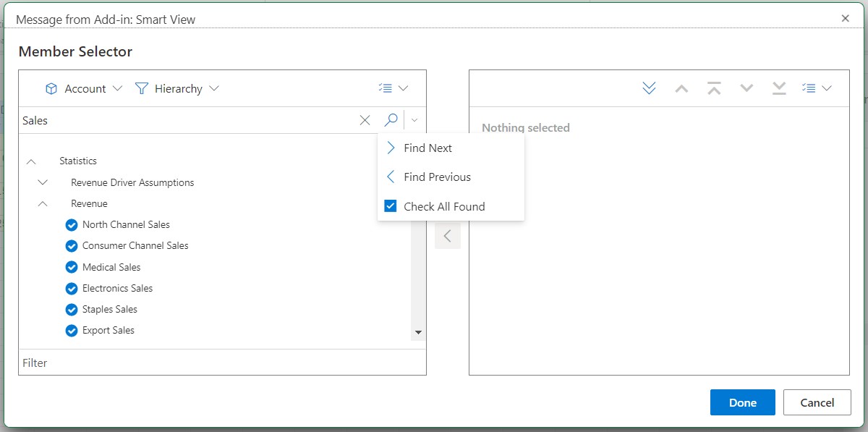Clear the Sales search with the X icon
The image size is (868, 432).
365,120
